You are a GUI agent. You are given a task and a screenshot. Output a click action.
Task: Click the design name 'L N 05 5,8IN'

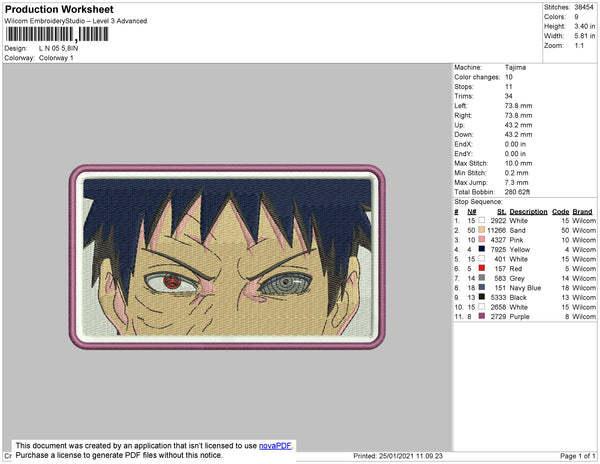59,49
